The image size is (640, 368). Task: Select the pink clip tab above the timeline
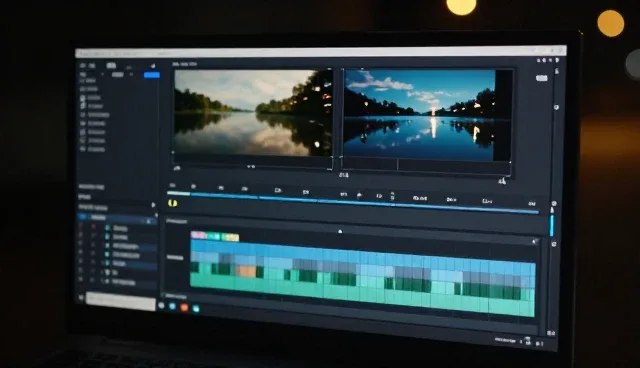(x=198, y=235)
